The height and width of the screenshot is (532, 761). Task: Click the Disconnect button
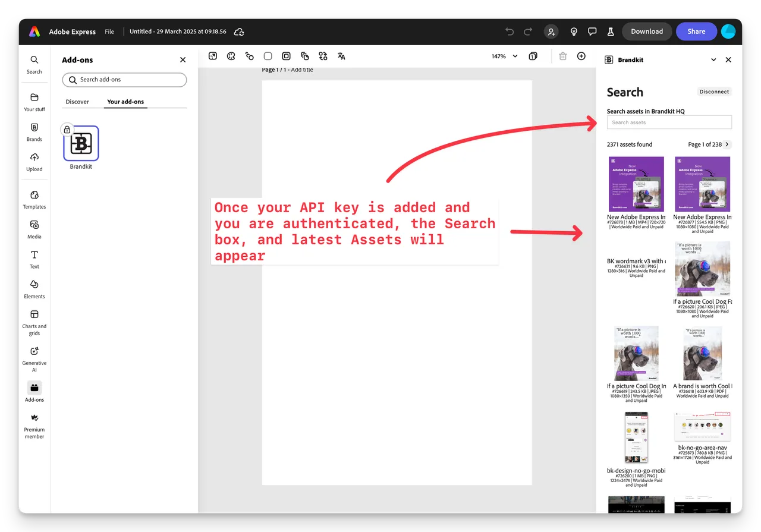[714, 92]
